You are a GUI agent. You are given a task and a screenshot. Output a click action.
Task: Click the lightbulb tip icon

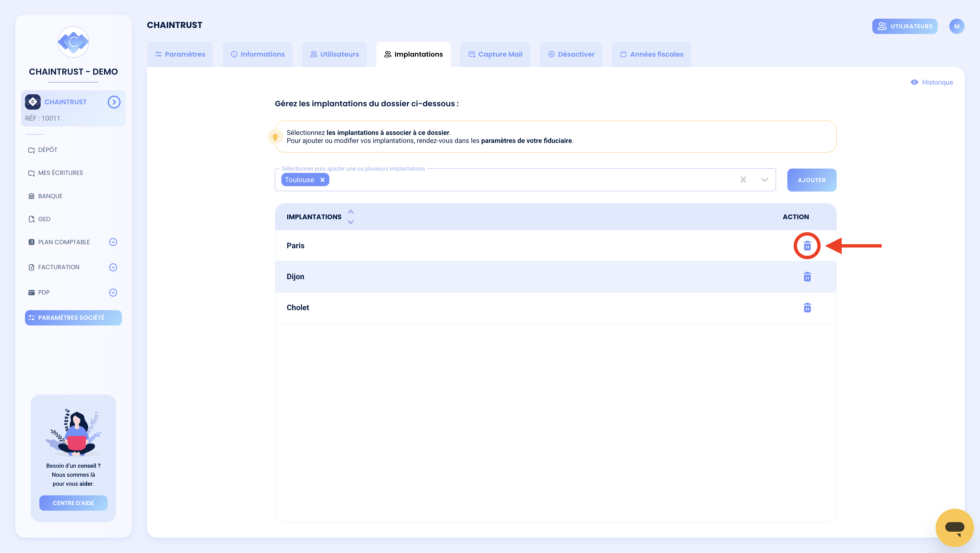click(275, 137)
